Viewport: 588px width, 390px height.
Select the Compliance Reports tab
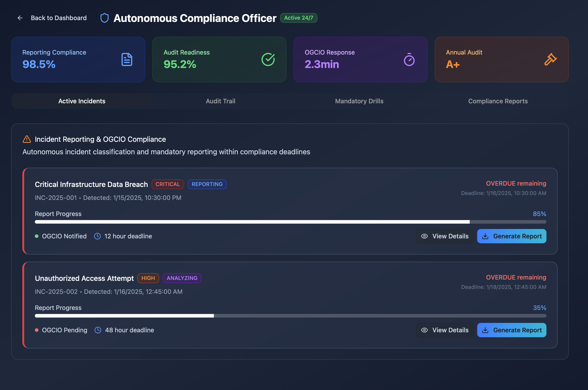(498, 101)
